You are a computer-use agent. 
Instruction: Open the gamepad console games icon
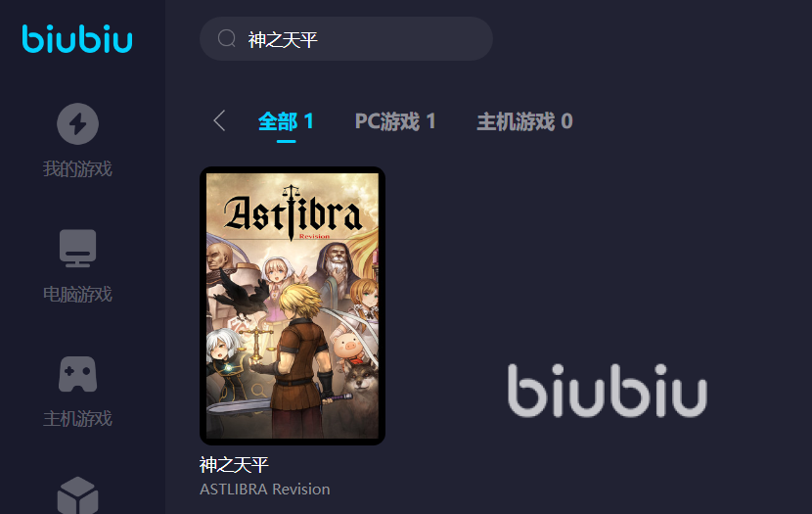(x=77, y=374)
